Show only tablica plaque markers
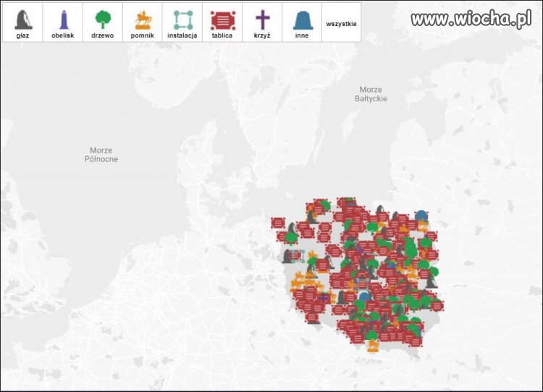The height and width of the screenshot is (392, 543). pyautogui.click(x=222, y=23)
